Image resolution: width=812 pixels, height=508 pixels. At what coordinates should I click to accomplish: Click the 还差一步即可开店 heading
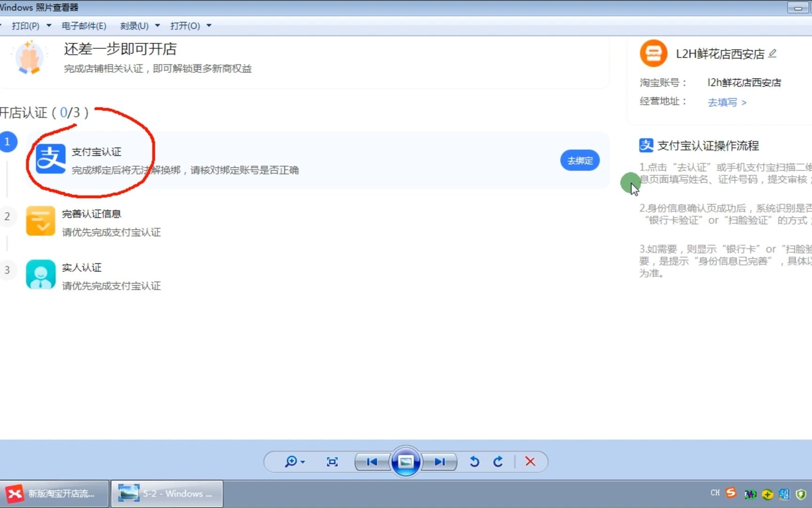point(120,49)
